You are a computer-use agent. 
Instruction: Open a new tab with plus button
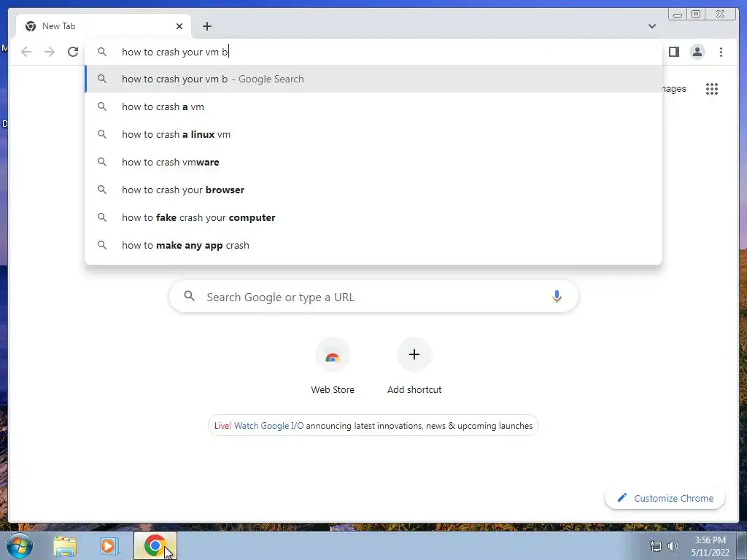click(206, 26)
